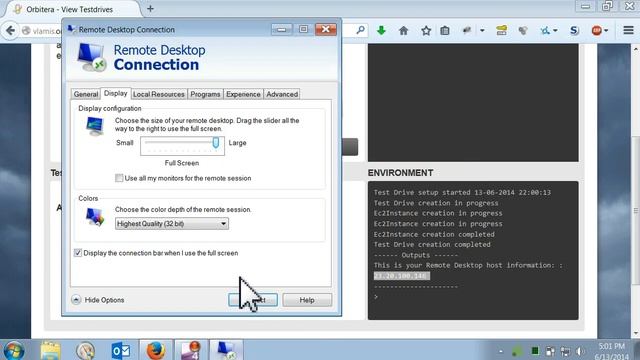
Task: Switch to the Local Resources tab
Action: click(158, 94)
